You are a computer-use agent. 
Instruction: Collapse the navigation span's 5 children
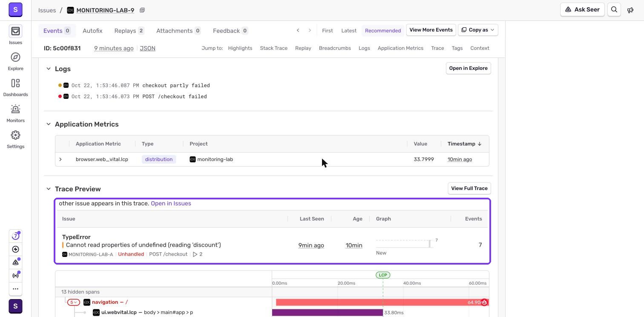tap(73, 302)
